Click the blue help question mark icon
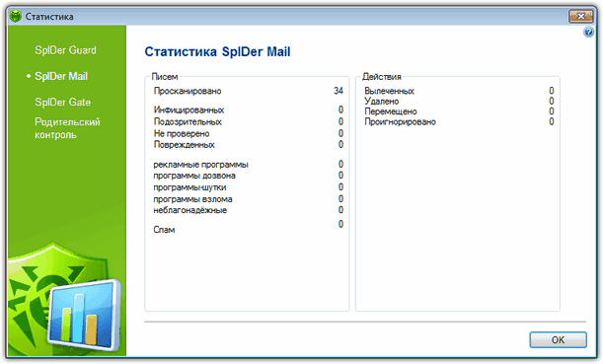This screenshot has width=603, height=364. [588, 32]
